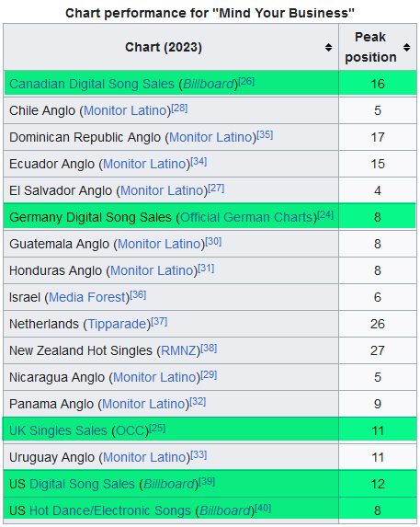Click citation [40] in last row
The width and height of the screenshot is (420, 527).
click(263, 509)
